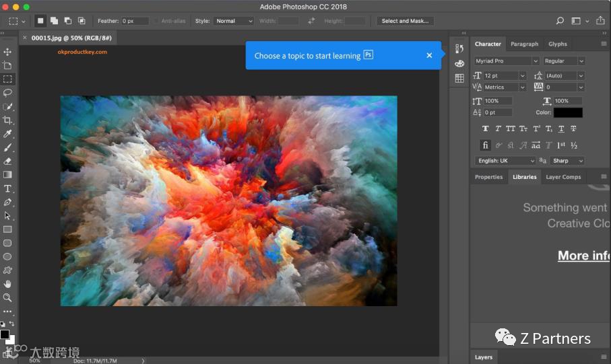Choose the Brush tool
611x364 pixels.
click(x=7, y=147)
